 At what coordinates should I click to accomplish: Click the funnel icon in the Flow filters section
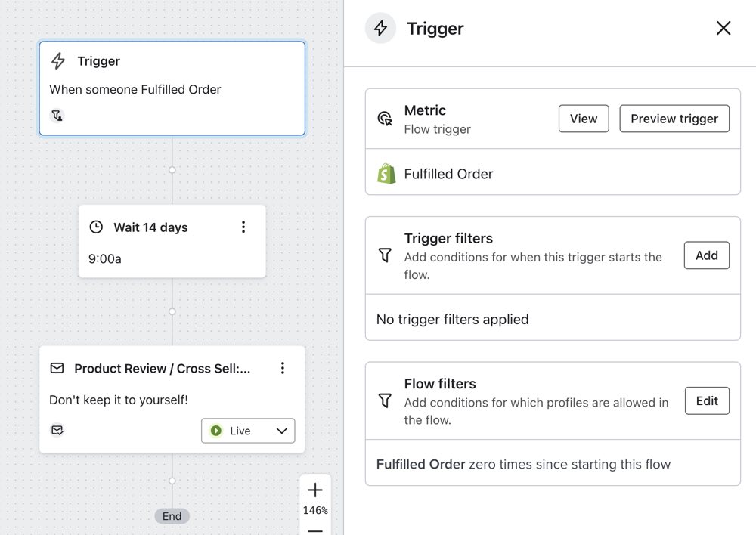click(x=385, y=401)
